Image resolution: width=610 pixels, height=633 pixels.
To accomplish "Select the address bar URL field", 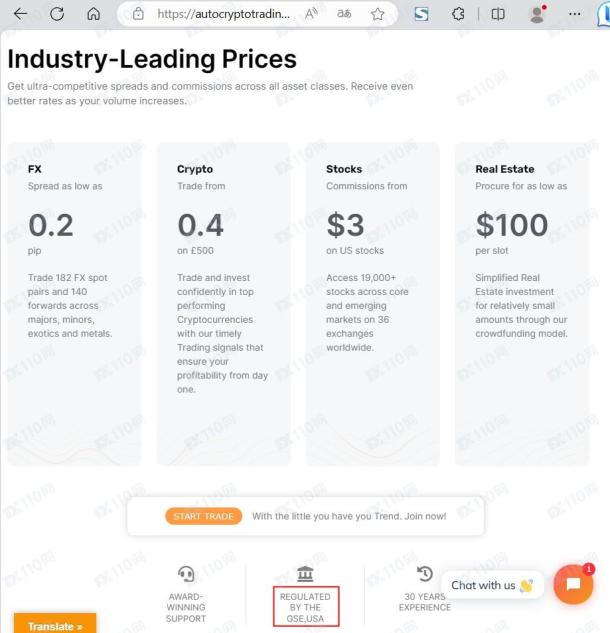I will point(223,14).
